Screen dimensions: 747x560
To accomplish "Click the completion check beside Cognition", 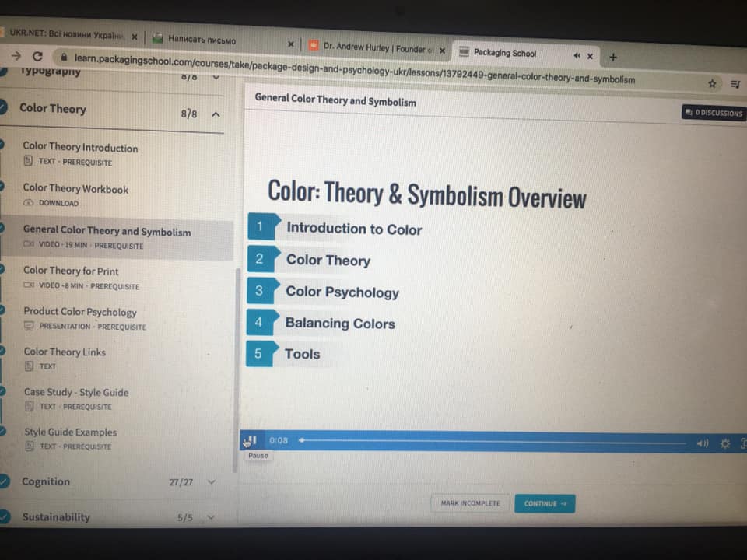I will (5, 481).
